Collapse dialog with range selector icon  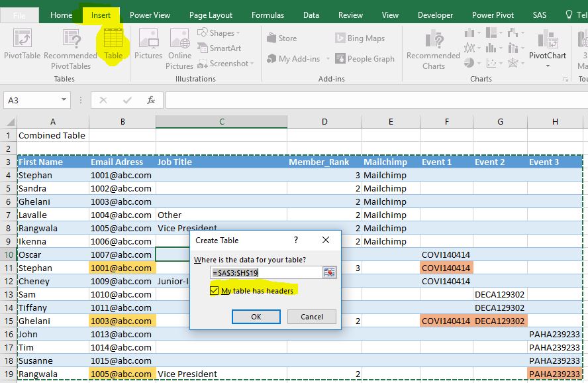click(x=329, y=273)
